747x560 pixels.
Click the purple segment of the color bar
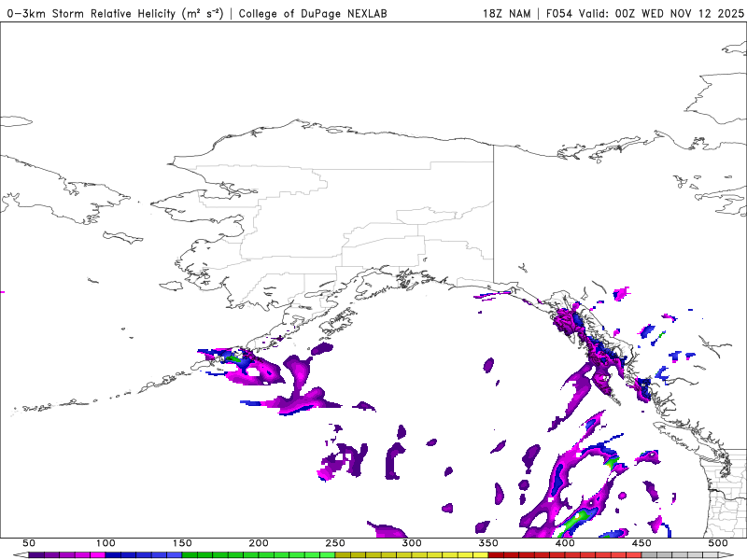tap(66, 555)
